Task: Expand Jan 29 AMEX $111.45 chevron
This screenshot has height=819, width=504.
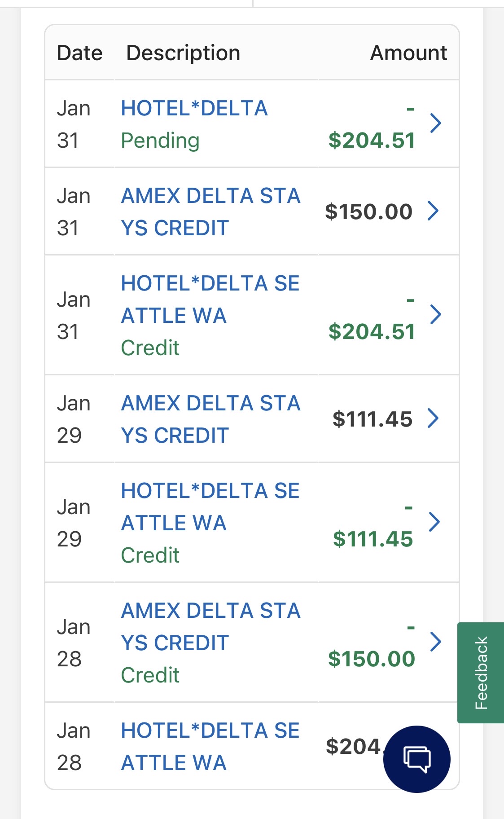Action: (x=433, y=418)
